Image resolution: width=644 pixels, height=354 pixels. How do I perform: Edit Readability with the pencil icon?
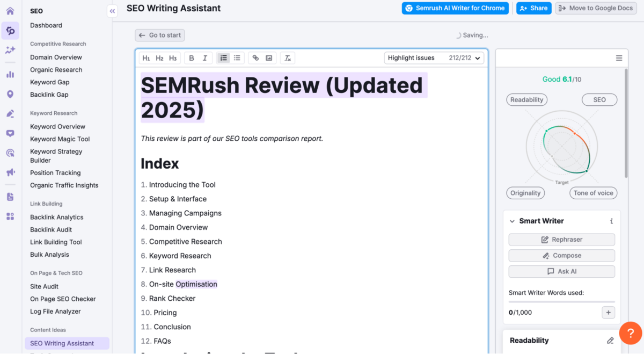pyautogui.click(x=610, y=341)
